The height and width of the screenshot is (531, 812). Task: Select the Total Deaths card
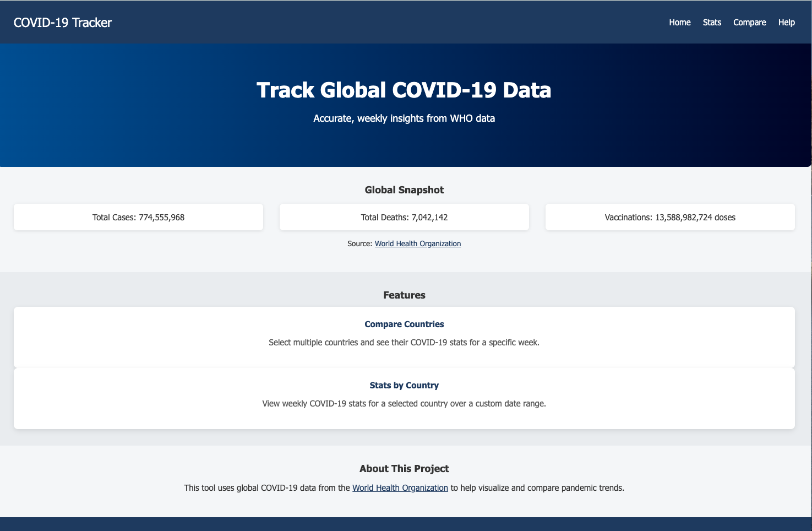coord(404,218)
